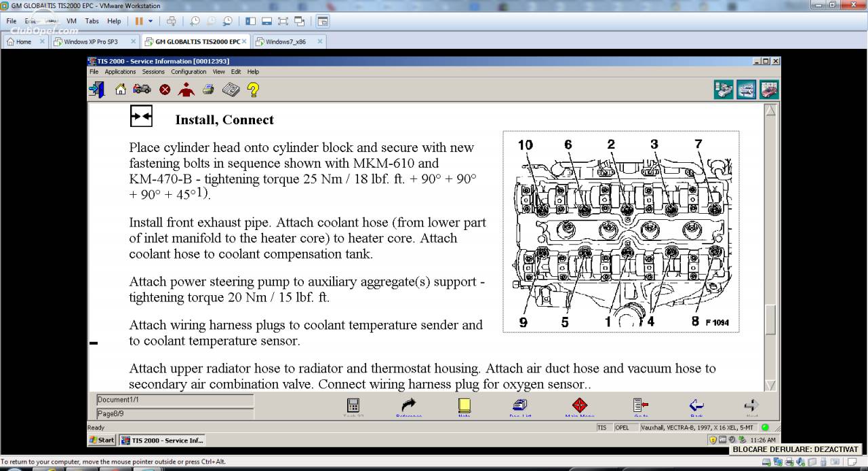This screenshot has height=471, width=868.
Task: Click scroll down arrow of document scrollbar
Action: coord(770,385)
